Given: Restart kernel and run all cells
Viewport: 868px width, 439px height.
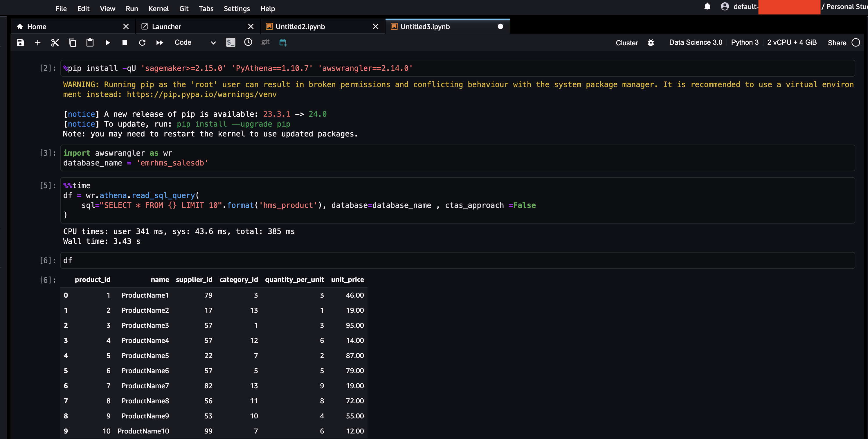Looking at the screenshot, I should tap(160, 43).
